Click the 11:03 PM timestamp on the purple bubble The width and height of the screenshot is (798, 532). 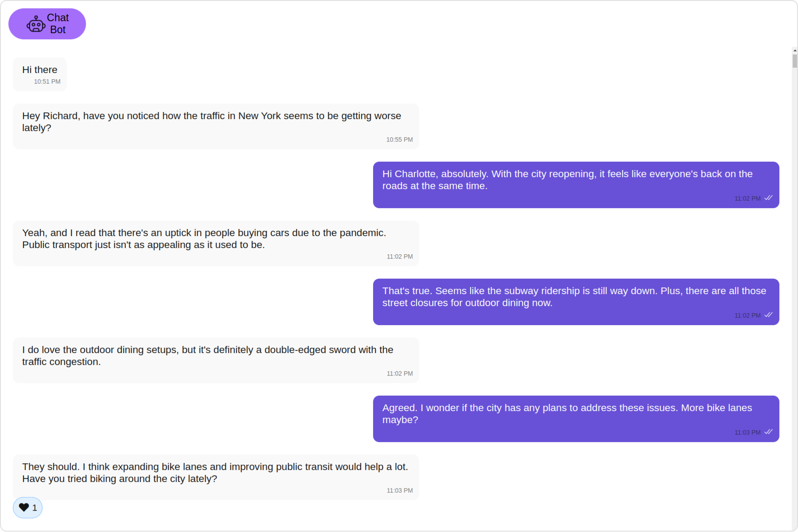(747, 433)
